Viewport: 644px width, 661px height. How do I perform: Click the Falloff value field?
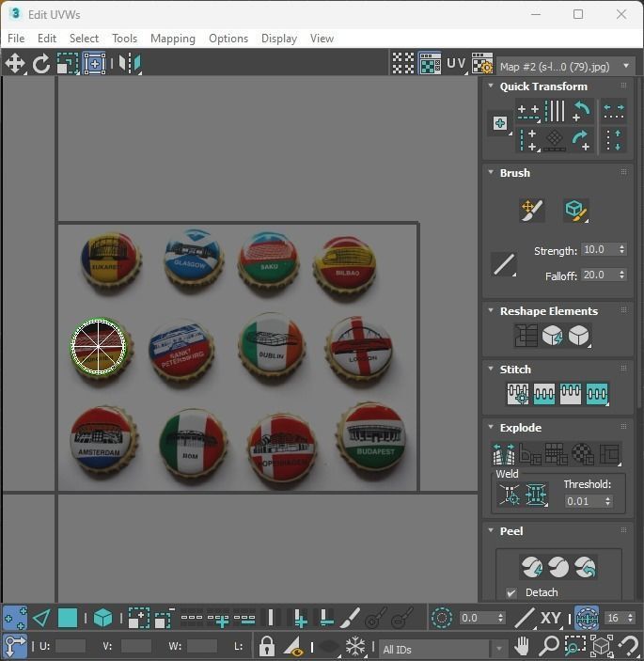[599, 275]
